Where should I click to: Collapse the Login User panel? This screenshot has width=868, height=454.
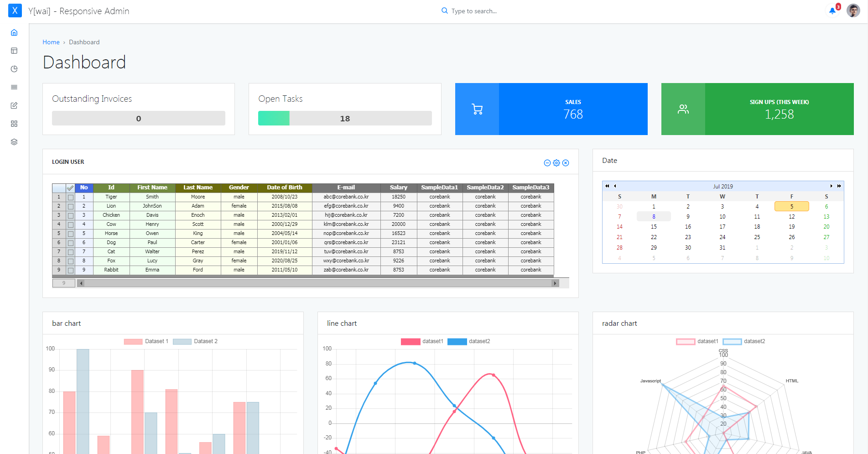(547, 163)
